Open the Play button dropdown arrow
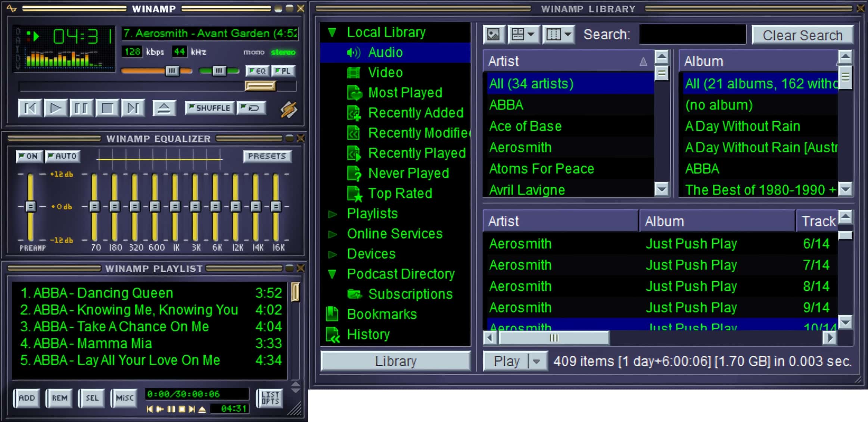The height and width of the screenshot is (422, 868). click(537, 361)
